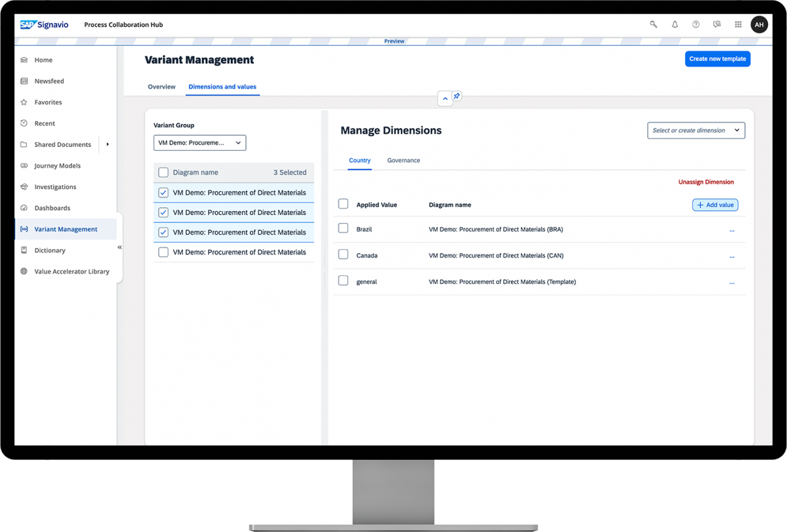The height and width of the screenshot is (532, 787).
Task: Toggle the Diagram name select-all checkbox
Action: pos(163,172)
